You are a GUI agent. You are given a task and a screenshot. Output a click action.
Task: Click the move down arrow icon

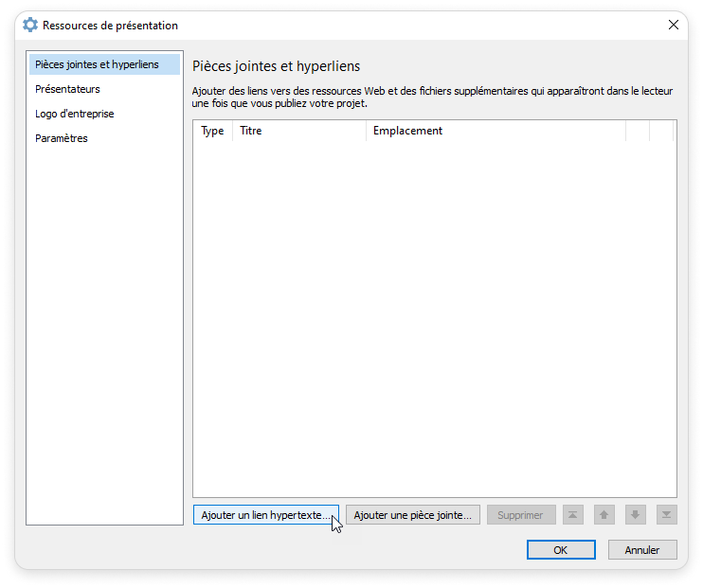[x=635, y=515]
